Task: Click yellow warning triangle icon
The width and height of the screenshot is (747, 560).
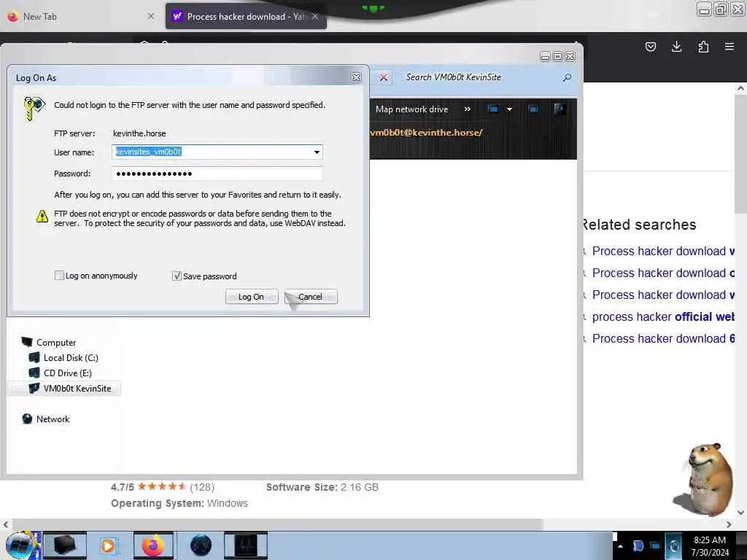Action: point(42,216)
